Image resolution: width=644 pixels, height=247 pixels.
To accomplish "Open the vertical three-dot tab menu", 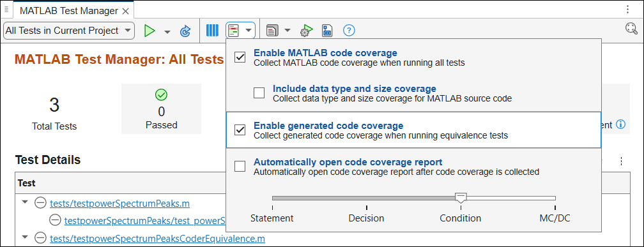I will (627, 10).
